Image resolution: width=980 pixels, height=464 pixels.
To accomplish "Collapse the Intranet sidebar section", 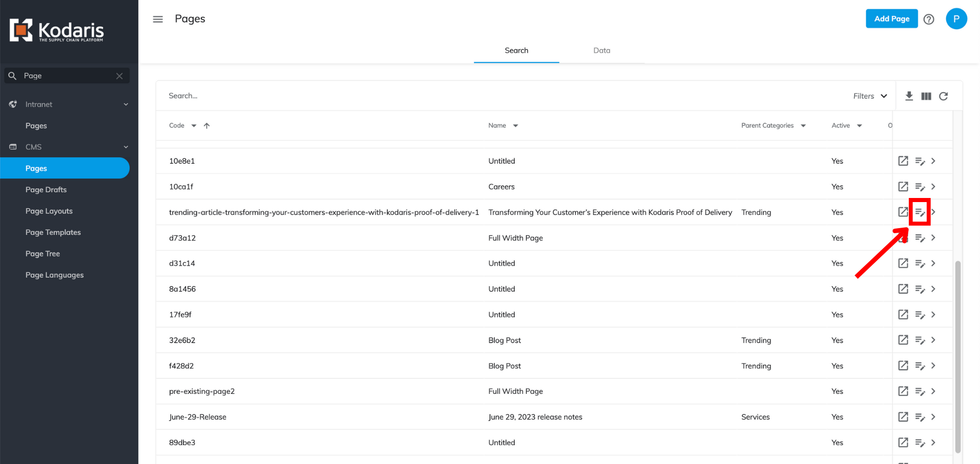I will [x=126, y=104].
